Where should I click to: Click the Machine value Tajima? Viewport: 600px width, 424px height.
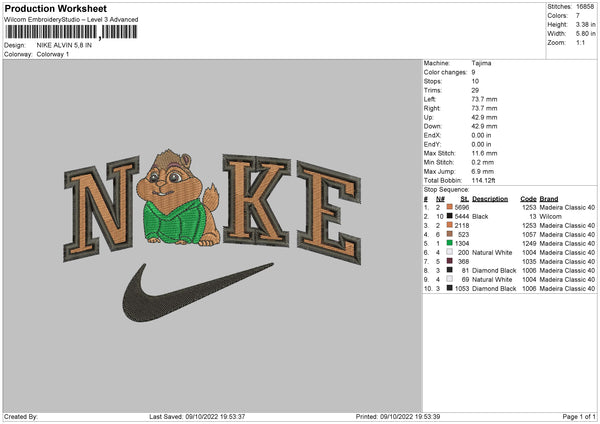[x=481, y=63]
